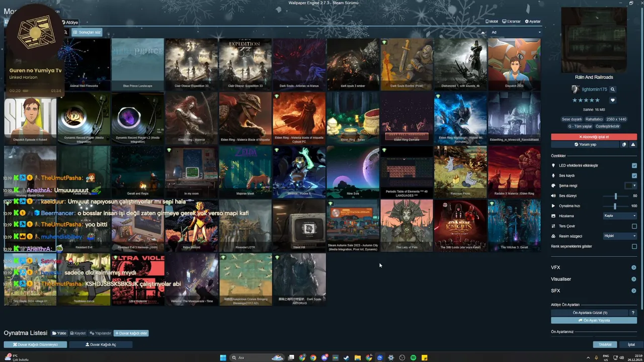Image resolution: width=644 pixels, height=362 pixels.
Task: Click the five-star rating row
Action: [586, 100]
